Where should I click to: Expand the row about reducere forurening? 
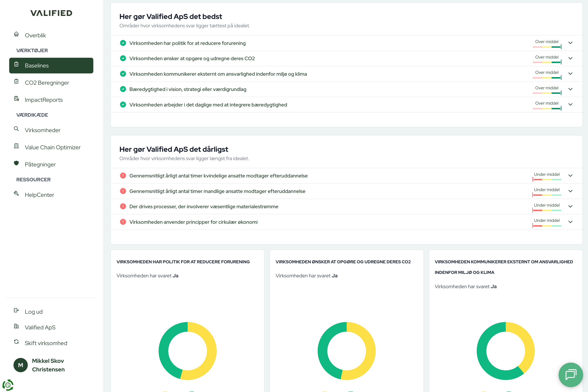pyautogui.click(x=571, y=43)
